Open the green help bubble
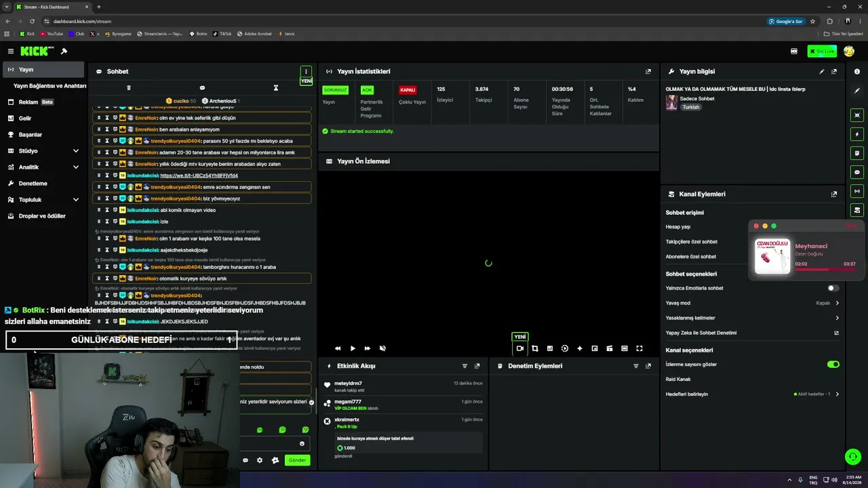Image resolution: width=868 pixels, height=488 pixels. [x=853, y=457]
